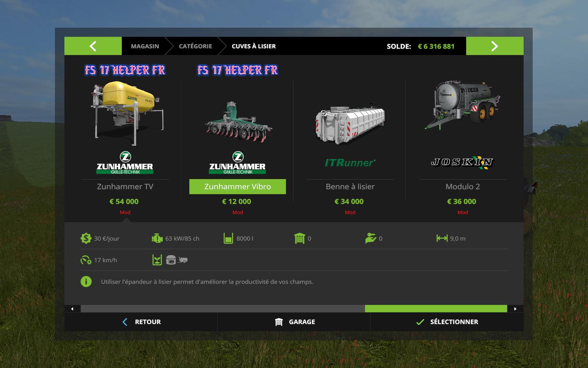Image resolution: width=588 pixels, height=368 pixels.
Task: Click the 8000 l capacity icon
Action: 228,238
